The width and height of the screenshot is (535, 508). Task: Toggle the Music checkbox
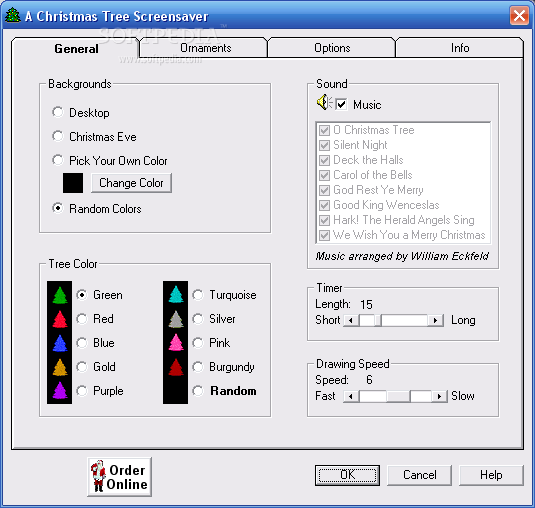coord(341,104)
